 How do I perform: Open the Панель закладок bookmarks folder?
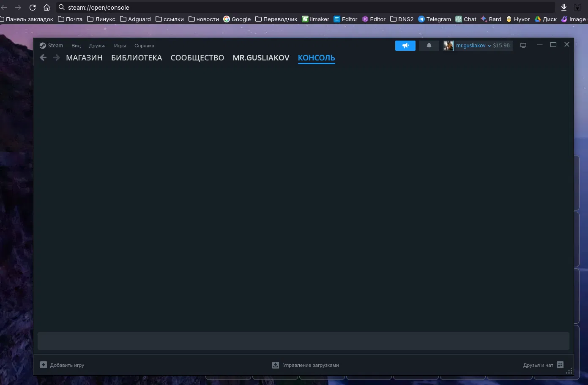click(27, 19)
